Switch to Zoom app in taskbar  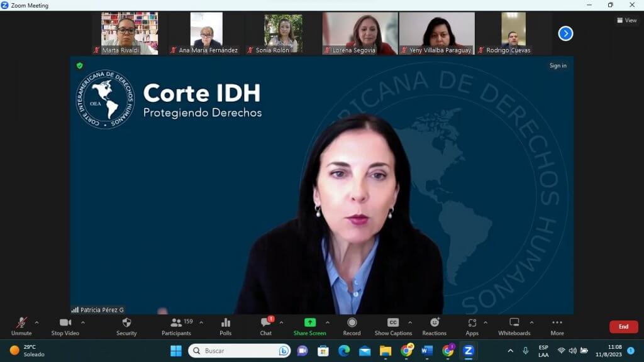[469, 351]
